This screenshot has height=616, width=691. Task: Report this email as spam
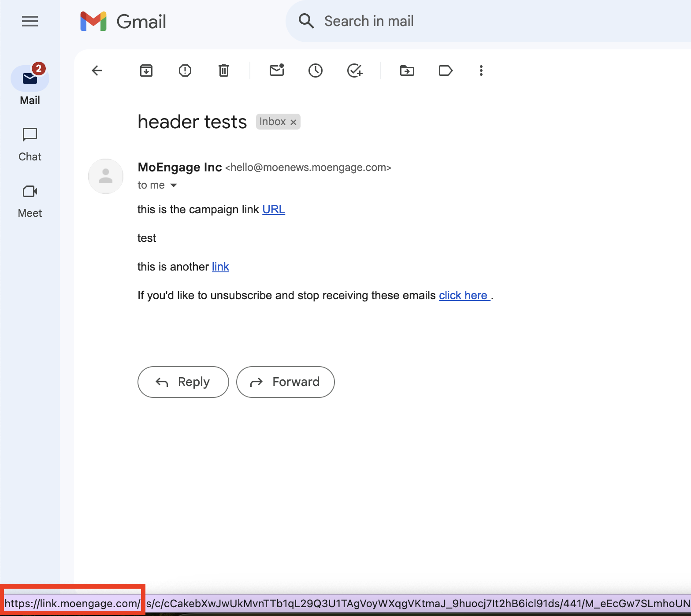pyautogui.click(x=185, y=71)
